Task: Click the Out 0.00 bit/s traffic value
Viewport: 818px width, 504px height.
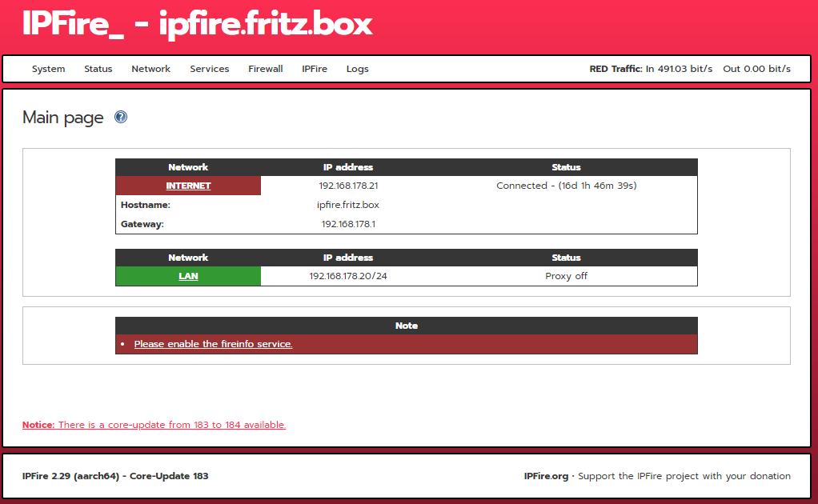Action: [x=756, y=69]
